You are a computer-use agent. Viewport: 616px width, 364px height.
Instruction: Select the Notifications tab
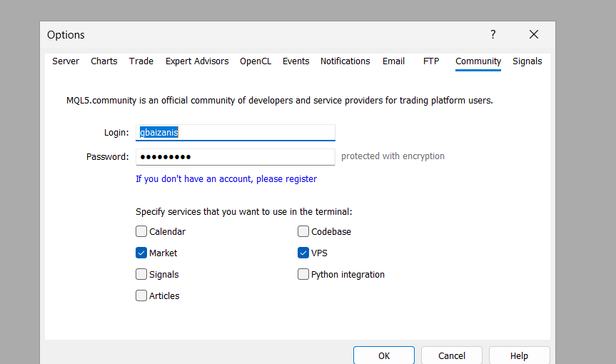[x=345, y=61]
